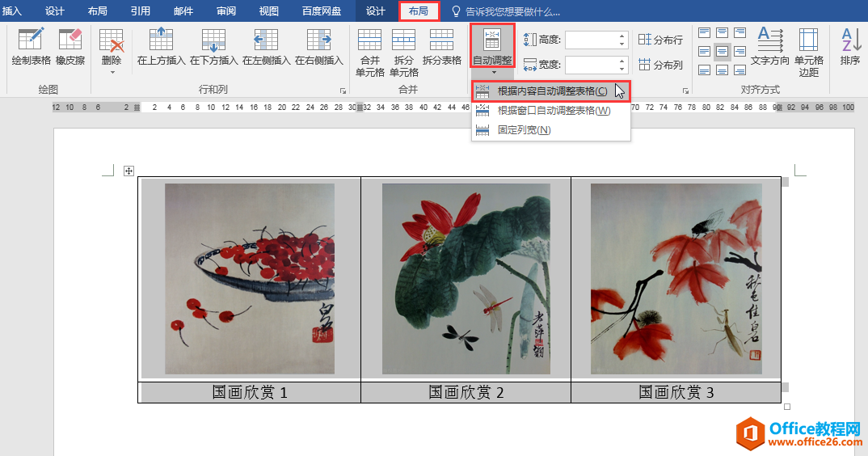The width and height of the screenshot is (868, 456).
Task: Open the Delete (删除) table menu
Action: 112,51
